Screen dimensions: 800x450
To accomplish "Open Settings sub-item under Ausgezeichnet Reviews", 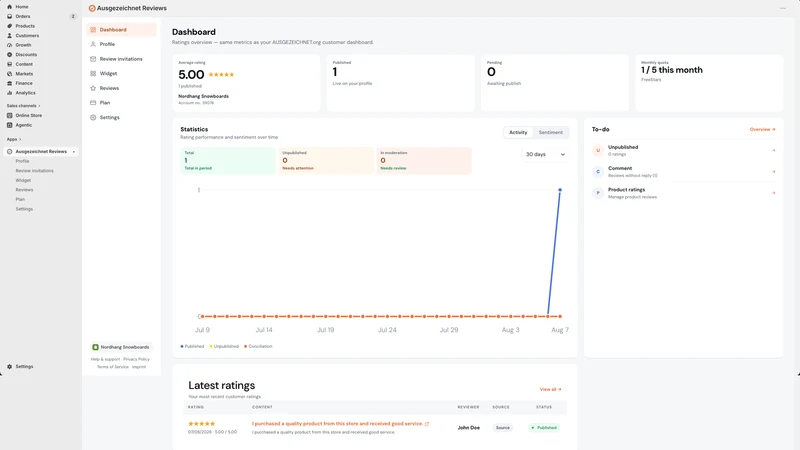I will tap(24, 209).
